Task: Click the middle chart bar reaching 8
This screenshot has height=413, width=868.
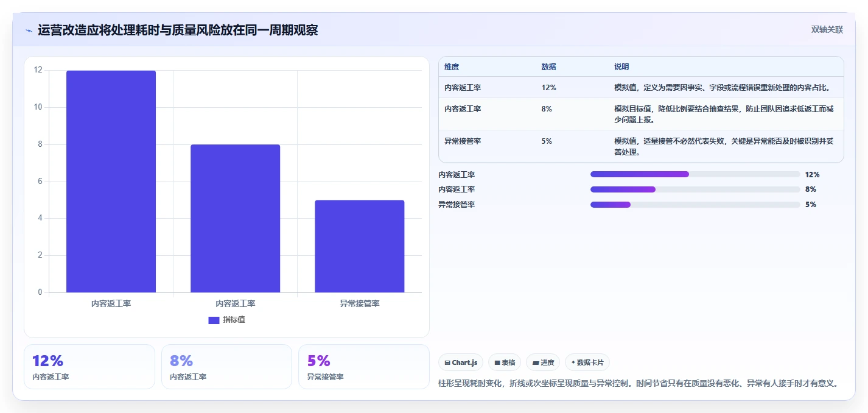Action: (x=235, y=219)
